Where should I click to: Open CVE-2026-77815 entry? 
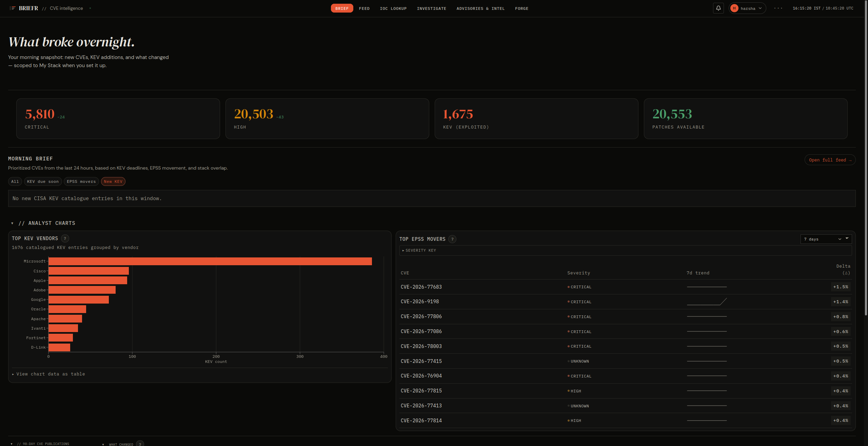pyautogui.click(x=421, y=391)
